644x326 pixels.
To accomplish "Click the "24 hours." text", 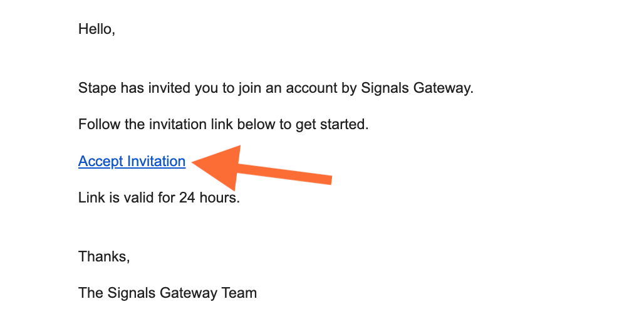I will pyautogui.click(x=209, y=197).
